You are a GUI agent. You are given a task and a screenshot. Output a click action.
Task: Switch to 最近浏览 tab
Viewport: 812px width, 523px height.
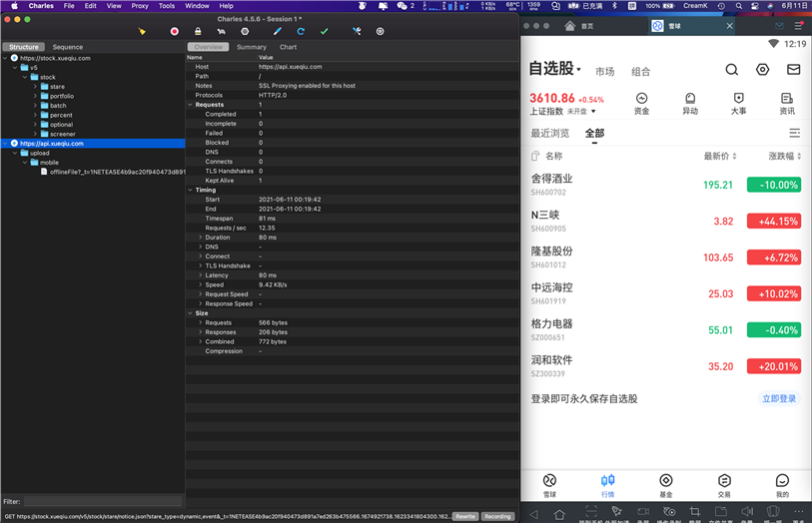click(x=549, y=134)
